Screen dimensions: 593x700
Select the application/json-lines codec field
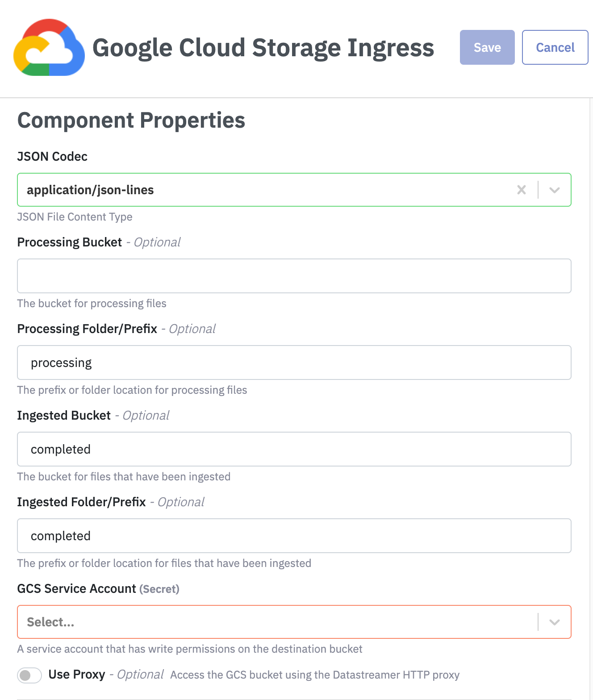pyautogui.click(x=294, y=190)
